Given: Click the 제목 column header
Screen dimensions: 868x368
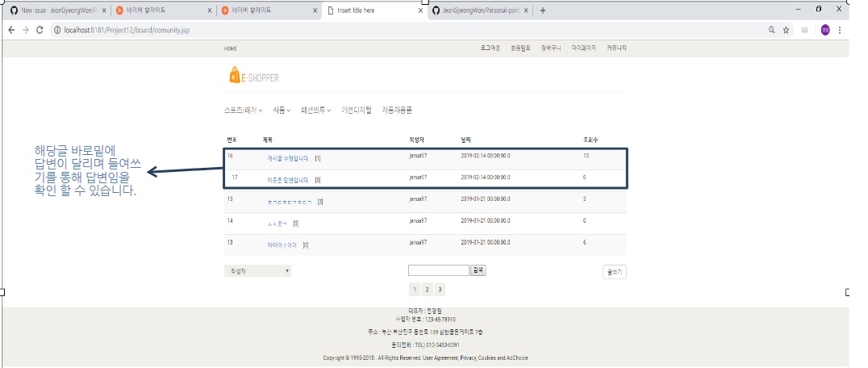Looking at the screenshot, I should point(268,140).
